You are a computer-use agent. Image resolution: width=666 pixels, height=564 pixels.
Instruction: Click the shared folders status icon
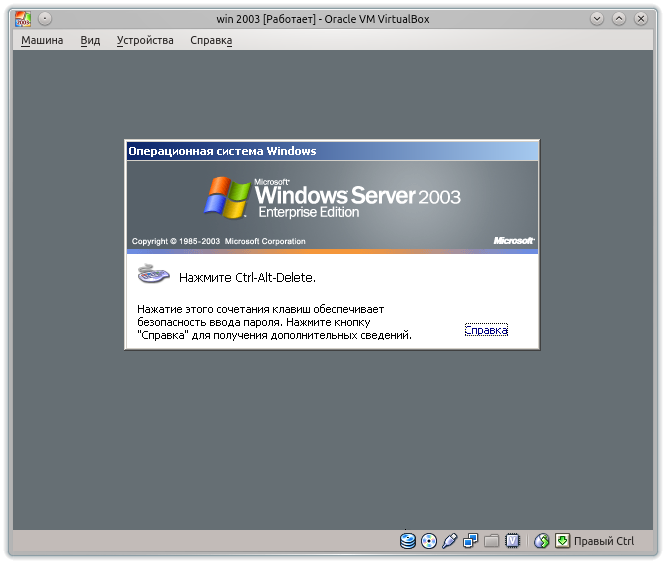491,541
